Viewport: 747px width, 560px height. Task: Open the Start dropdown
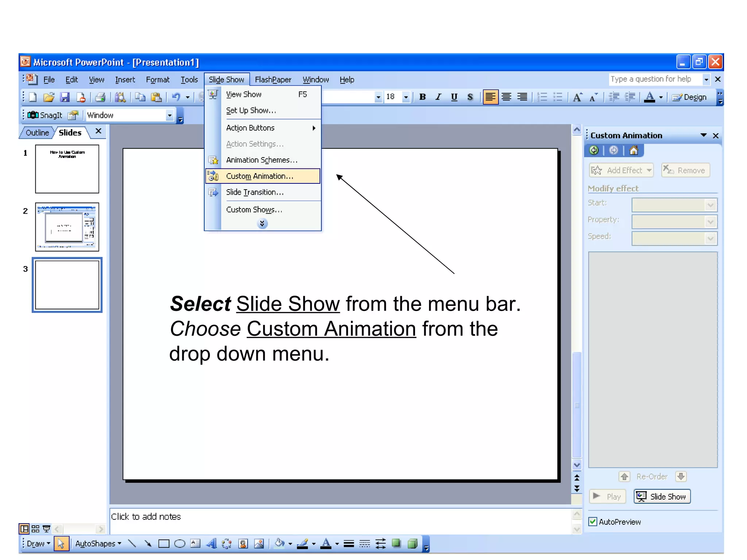coord(674,205)
